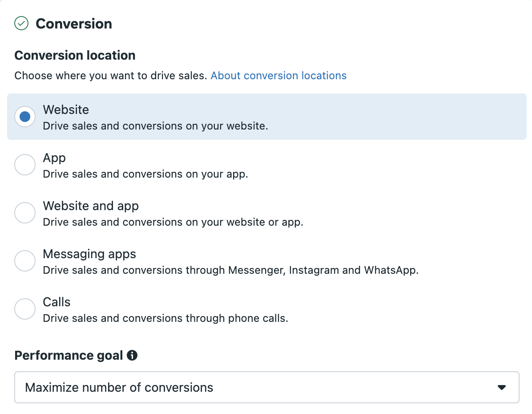Viewport: 532px width, 414px height.
Task: Choose the Website and app radio option
Action: pos(25,213)
